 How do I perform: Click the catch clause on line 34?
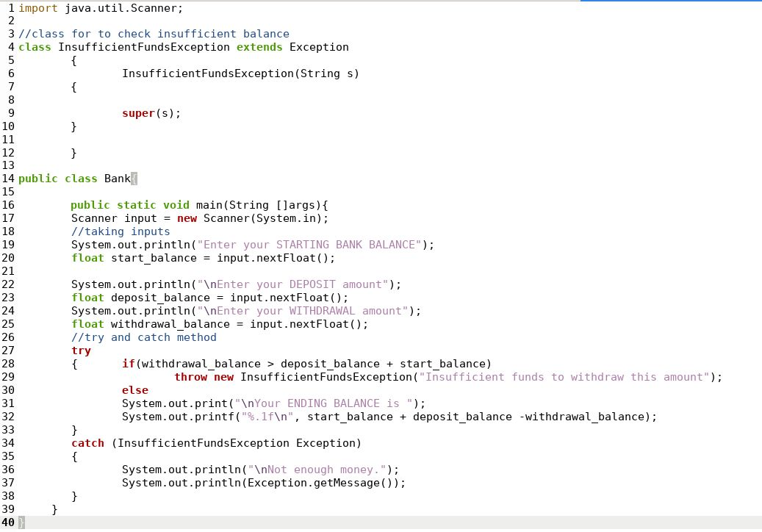87,443
